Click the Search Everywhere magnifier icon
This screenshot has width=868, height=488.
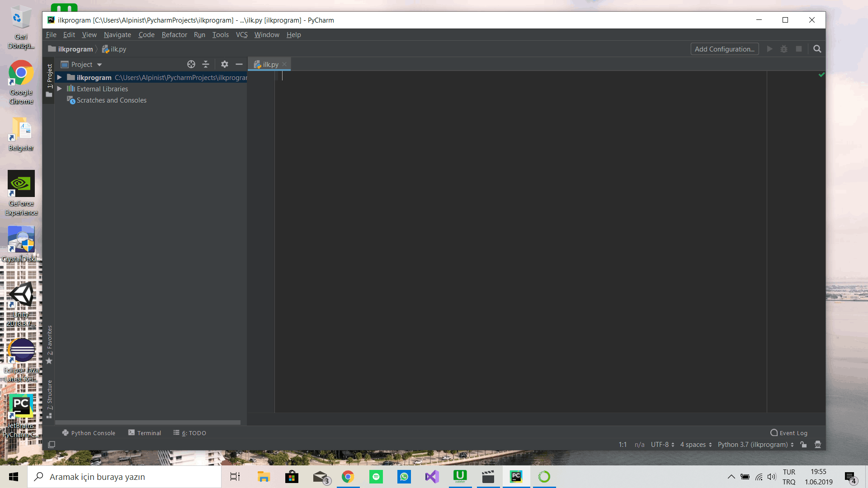tap(817, 49)
